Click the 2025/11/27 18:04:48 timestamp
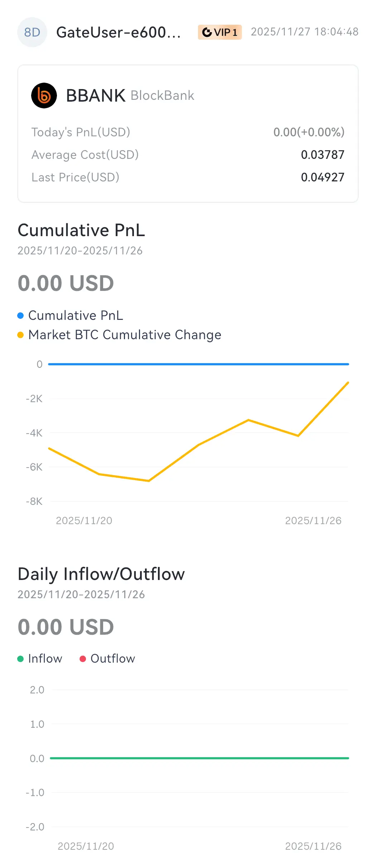The width and height of the screenshot is (376, 868). click(x=304, y=32)
